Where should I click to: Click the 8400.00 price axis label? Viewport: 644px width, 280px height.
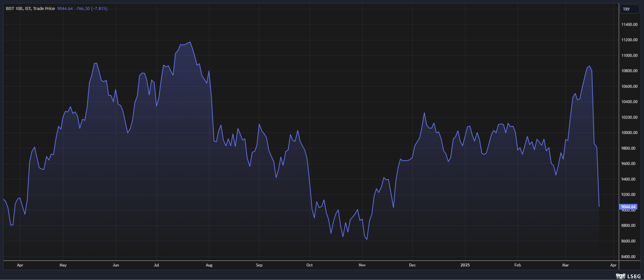click(628, 257)
